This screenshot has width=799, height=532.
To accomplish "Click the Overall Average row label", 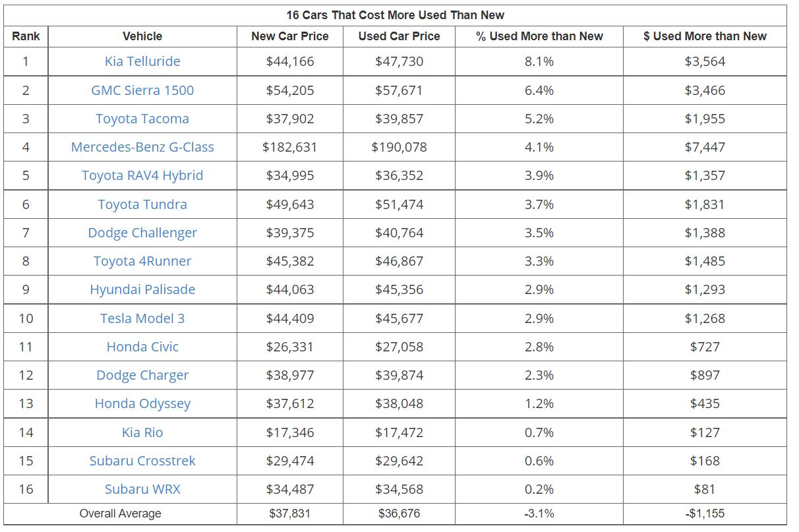I will pos(120,514).
